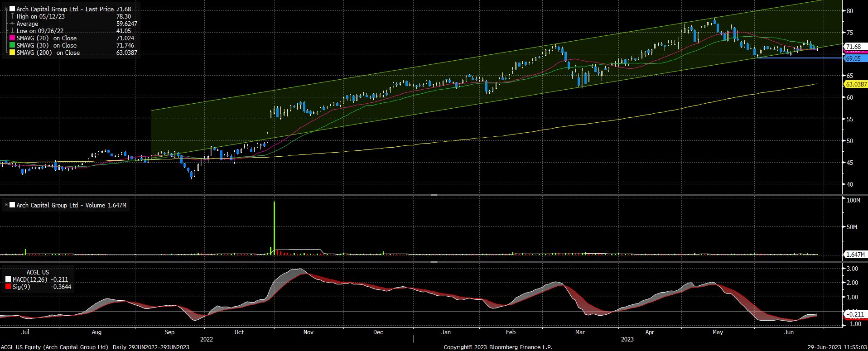This screenshot has height=351, width=868.
Task: Click the 50M volume axis label
Action: (852, 227)
